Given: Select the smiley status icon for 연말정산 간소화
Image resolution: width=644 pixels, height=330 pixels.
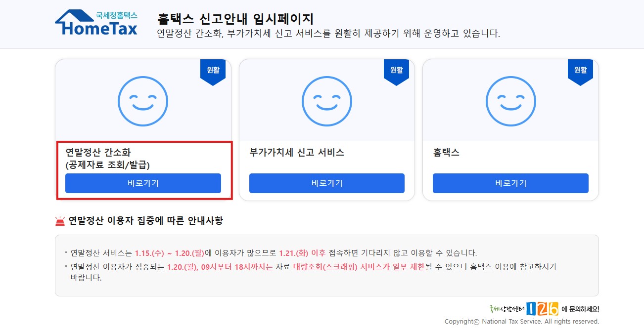Looking at the screenshot, I should click(143, 101).
